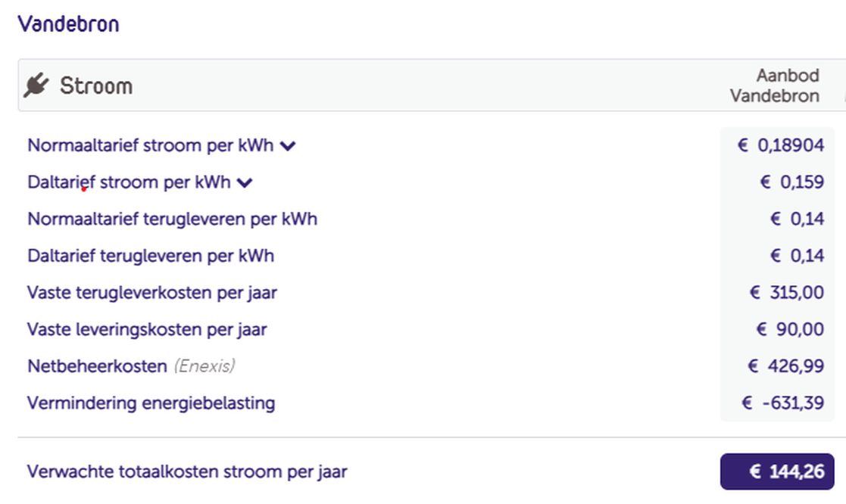Screen dimensions: 846x504
Task: Click the Normaaltarief stroom per kWh label
Action: tap(150, 145)
